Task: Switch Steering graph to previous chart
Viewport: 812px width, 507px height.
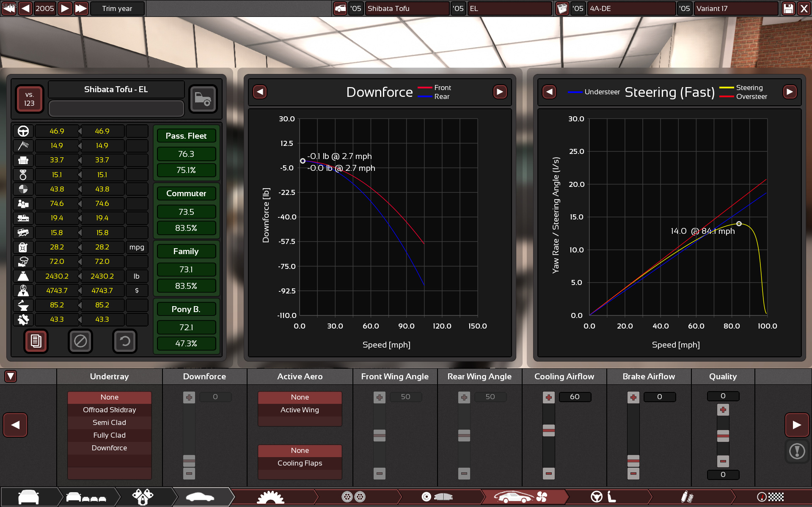Action: 549,92
